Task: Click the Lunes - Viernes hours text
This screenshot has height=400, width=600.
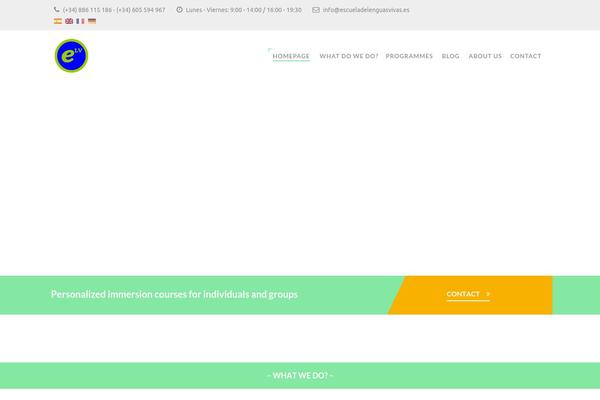Action: point(243,10)
